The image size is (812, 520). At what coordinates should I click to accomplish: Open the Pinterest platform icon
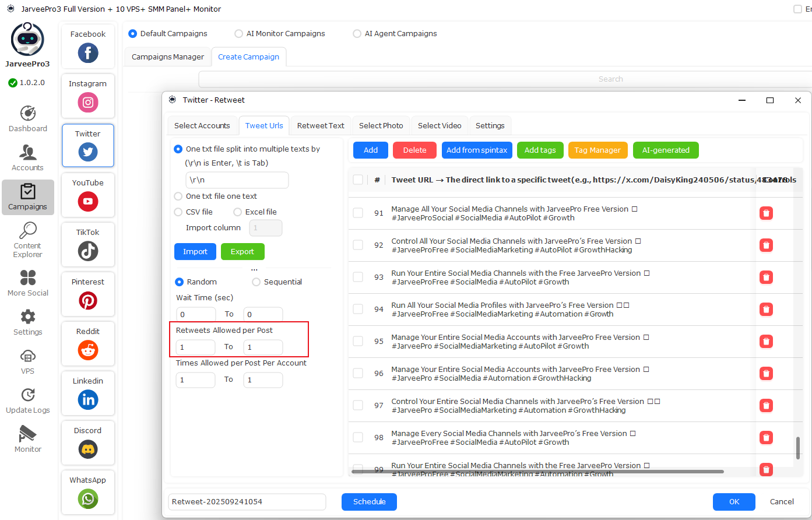(88, 300)
